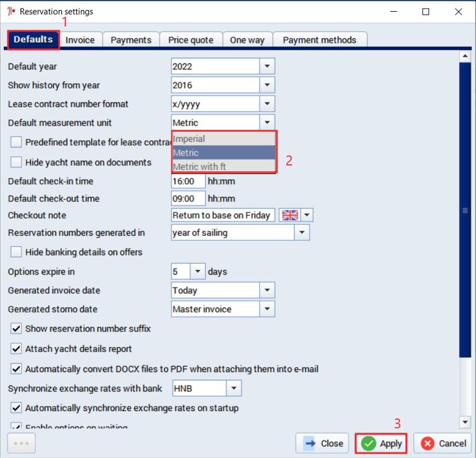Click the vertical scrollbar thumb
The height and width of the screenshot is (458, 476).
[x=465, y=210]
